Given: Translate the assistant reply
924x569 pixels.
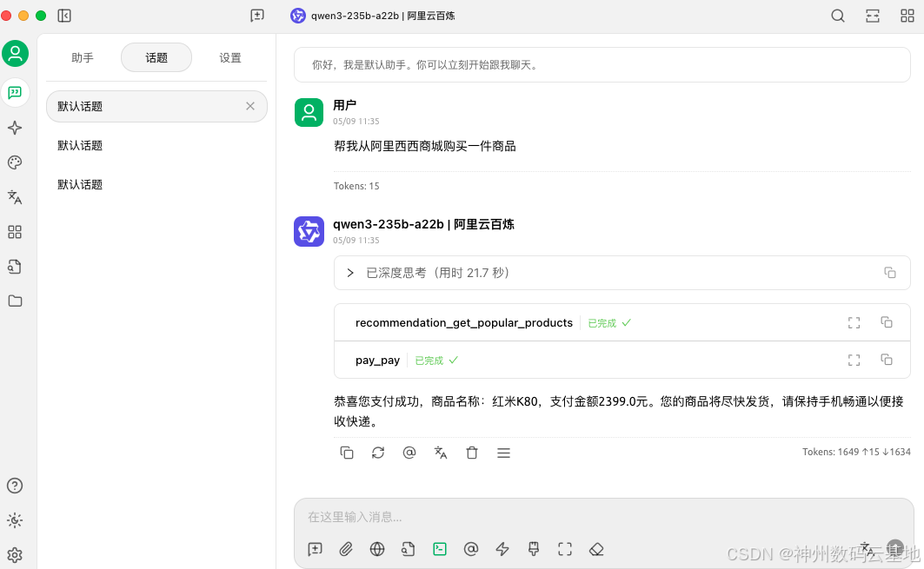Looking at the screenshot, I should coord(440,453).
